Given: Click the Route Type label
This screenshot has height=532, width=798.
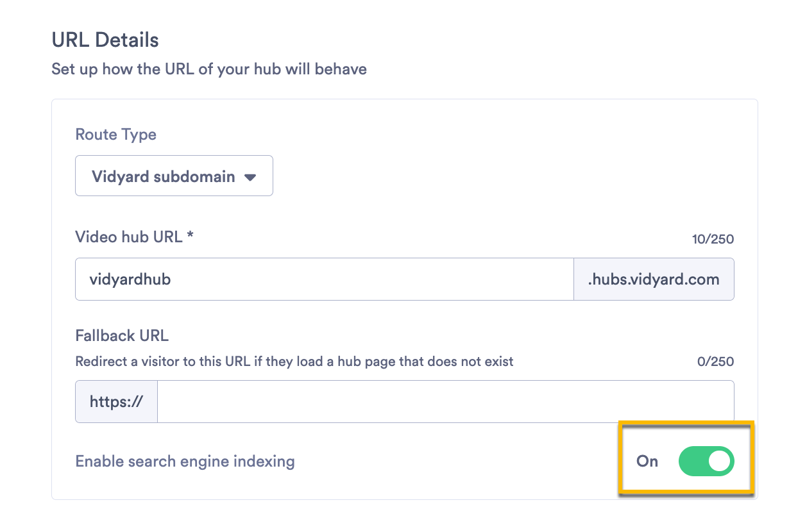Looking at the screenshot, I should (116, 135).
